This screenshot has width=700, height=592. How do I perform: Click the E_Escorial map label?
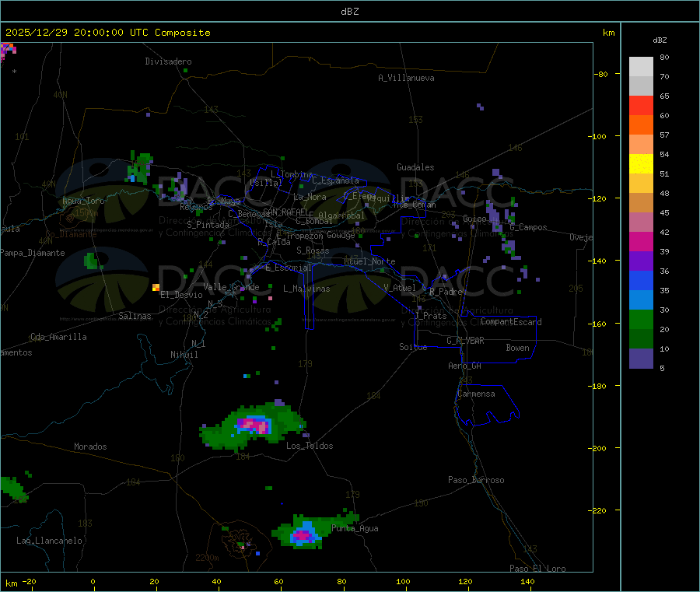[x=289, y=268]
